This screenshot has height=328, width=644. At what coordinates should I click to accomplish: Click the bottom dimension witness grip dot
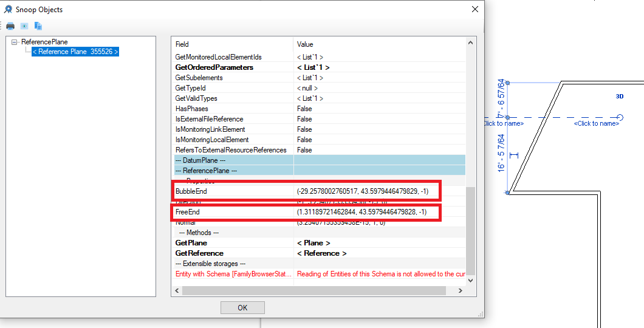pyautogui.click(x=508, y=192)
